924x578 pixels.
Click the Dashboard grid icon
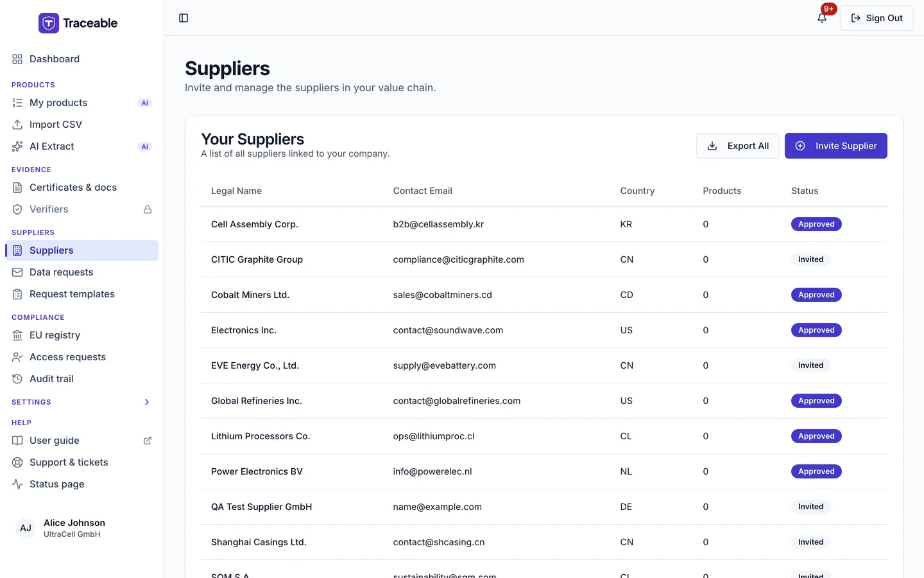(17, 59)
